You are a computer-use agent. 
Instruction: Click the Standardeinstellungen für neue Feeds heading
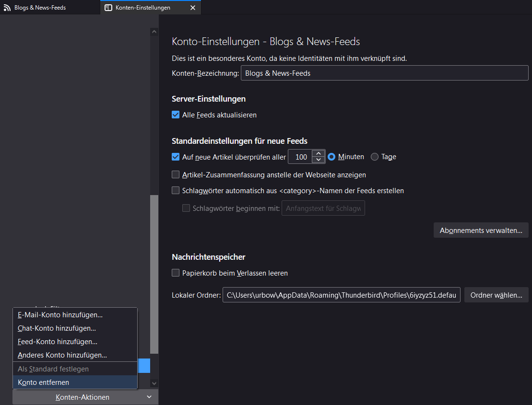click(239, 140)
